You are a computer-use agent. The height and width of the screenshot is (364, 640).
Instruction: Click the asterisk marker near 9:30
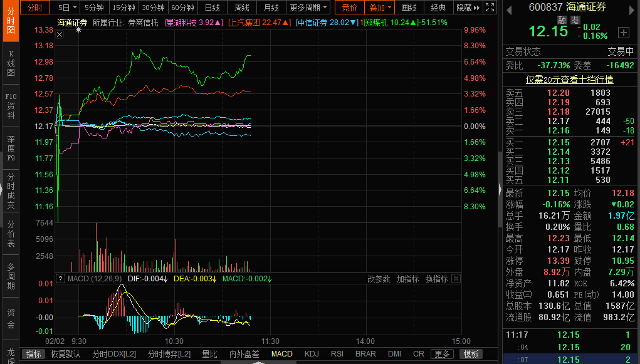pyautogui.click(x=78, y=30)
